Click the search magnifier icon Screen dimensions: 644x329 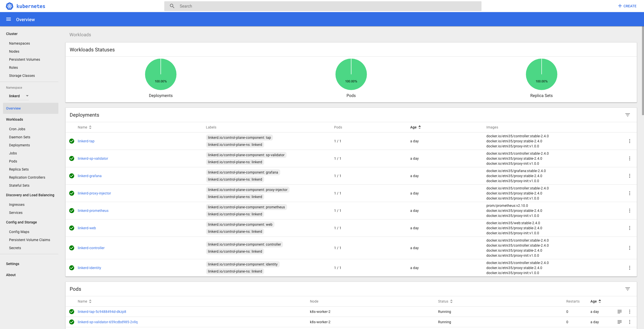pyautogui.click(x=172, y=6)
